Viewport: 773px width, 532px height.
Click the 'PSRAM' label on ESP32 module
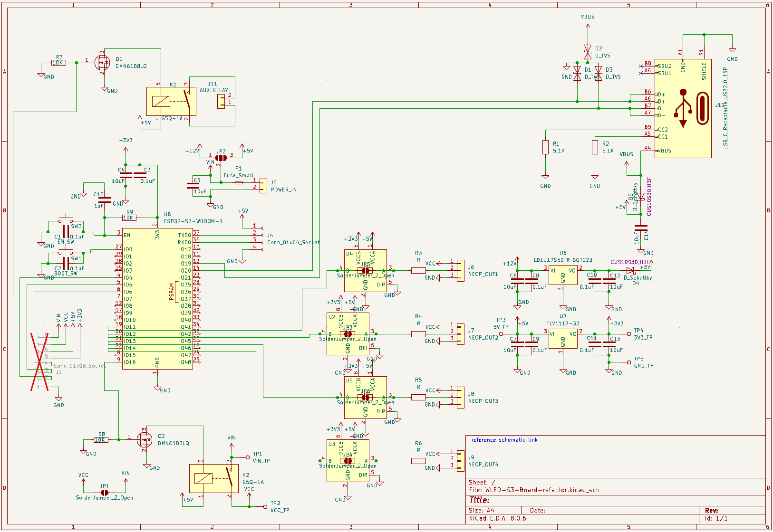(x=172, y=292)
